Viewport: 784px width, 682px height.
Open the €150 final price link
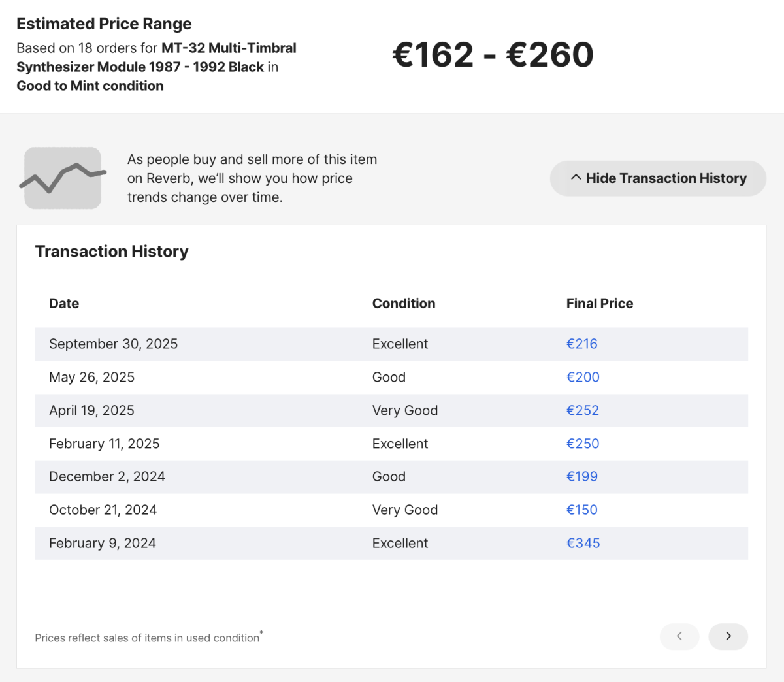pyautogui.click(x=581, y=510)
